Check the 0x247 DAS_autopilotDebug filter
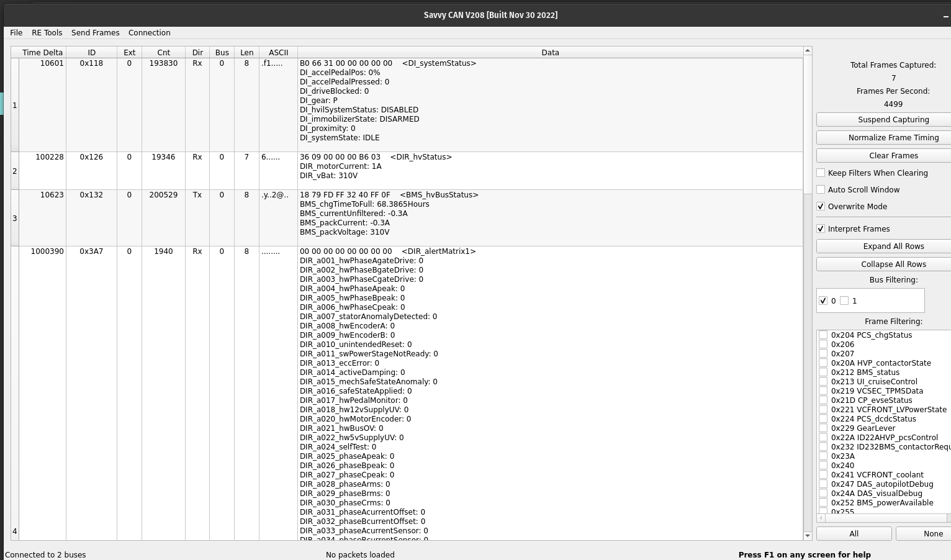 point(823,484)
